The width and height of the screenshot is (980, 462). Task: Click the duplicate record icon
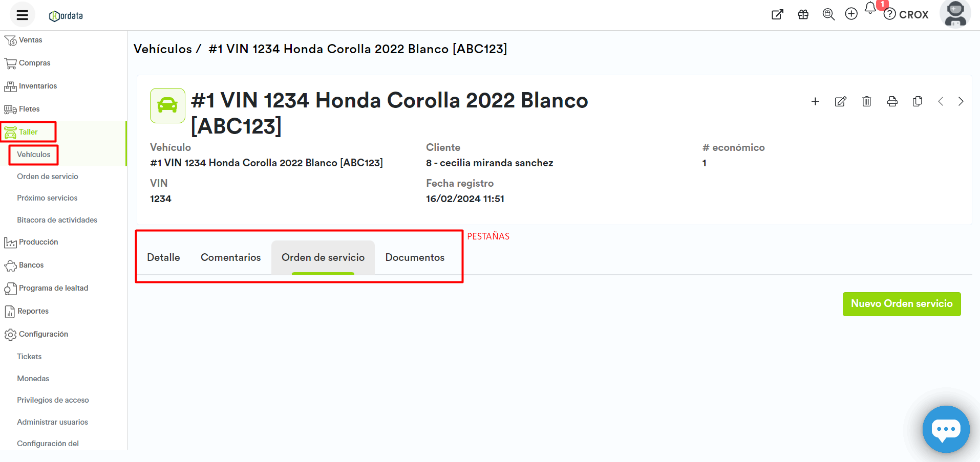[917, 101]
